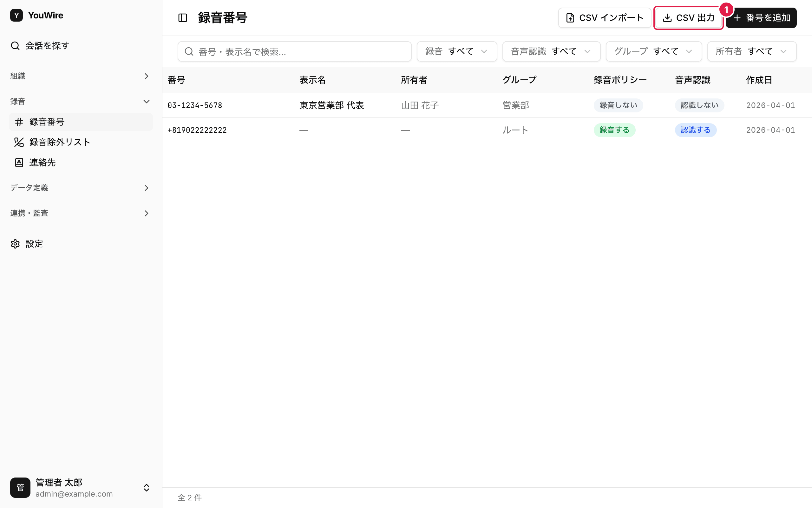
Task: Click the admin@example.com email text
Action: (74, 494)
